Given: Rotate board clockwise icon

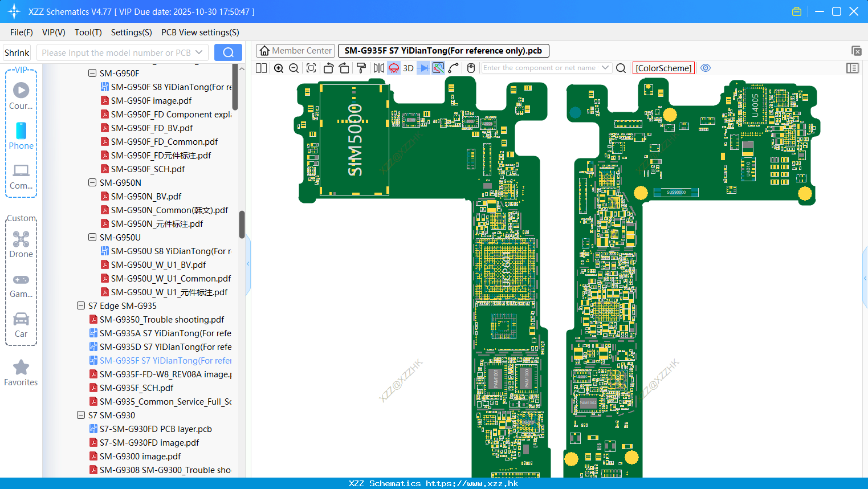Looking at the screenshot, I should click(344, 68).
